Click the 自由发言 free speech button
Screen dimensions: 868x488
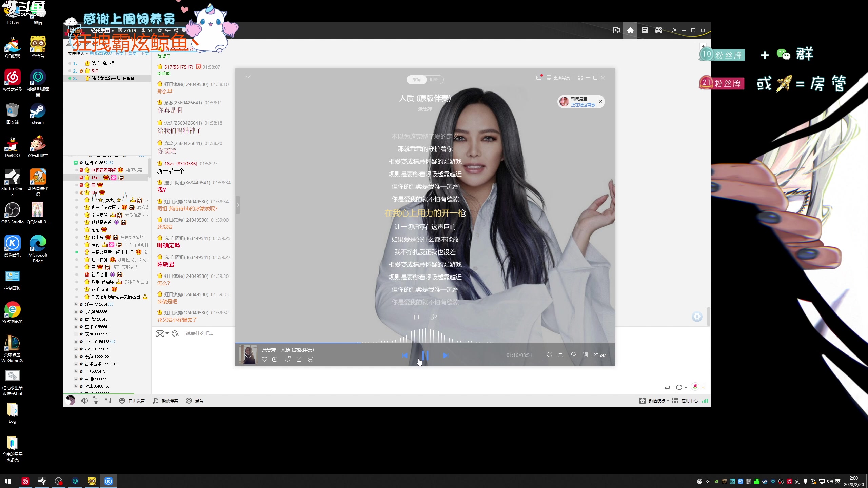pyautogui.click(x=132, y=401)
